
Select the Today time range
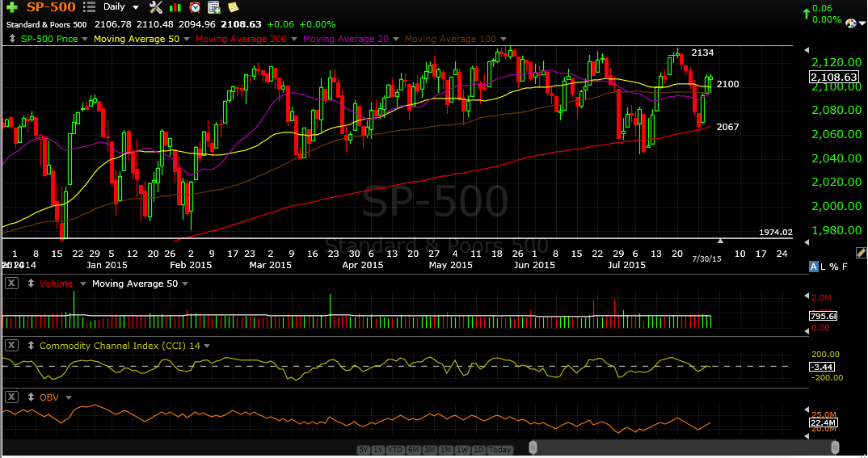pos(500,450)
